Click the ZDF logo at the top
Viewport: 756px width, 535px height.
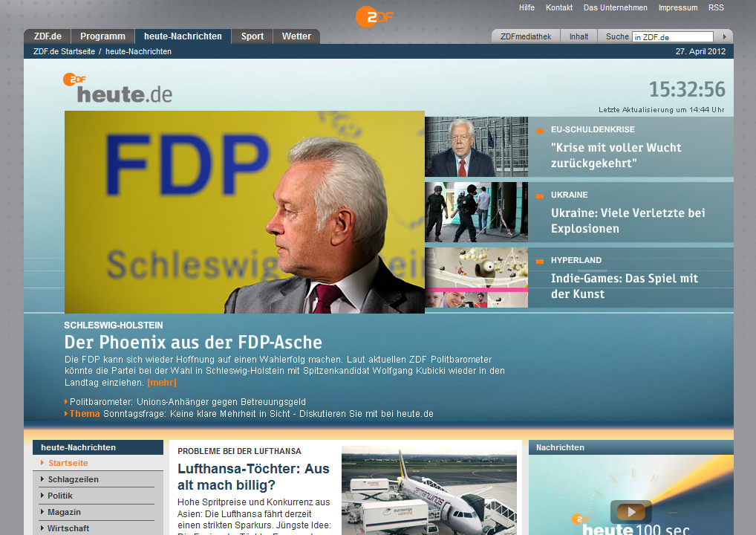click(374, 17)
